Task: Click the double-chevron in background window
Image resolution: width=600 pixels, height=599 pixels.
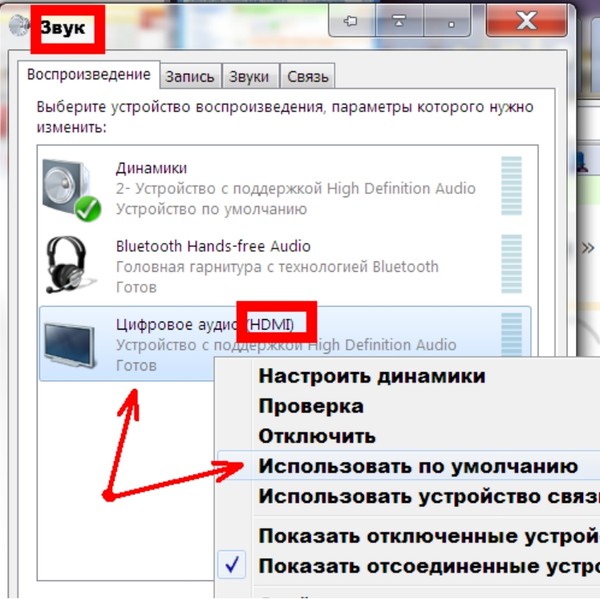Action: click(x=588, y=248)
